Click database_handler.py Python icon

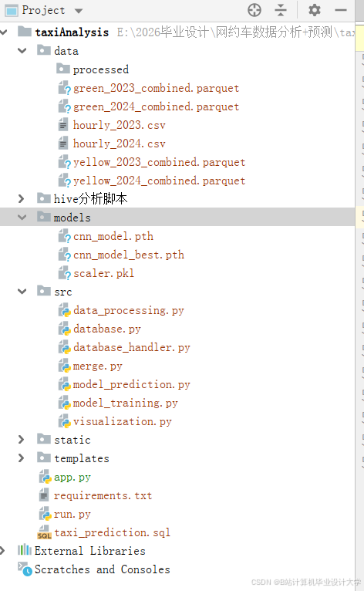pyautogui.click(x=65, y=347)
